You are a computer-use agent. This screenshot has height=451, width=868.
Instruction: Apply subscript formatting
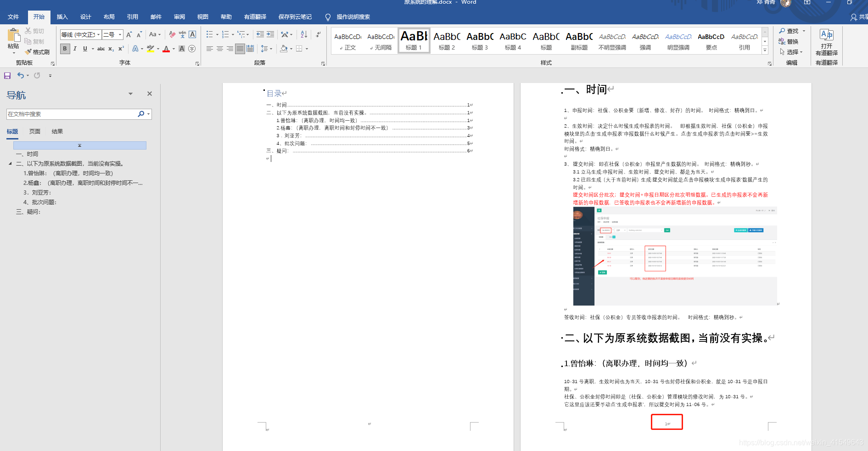click(111, 49)
